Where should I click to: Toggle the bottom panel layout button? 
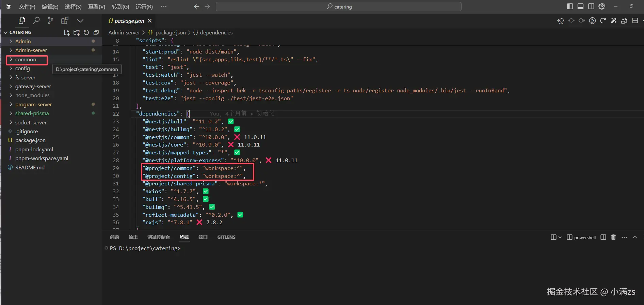point(581,6)
